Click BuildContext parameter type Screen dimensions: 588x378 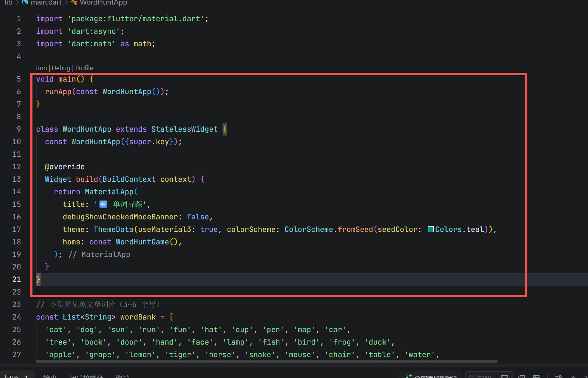[x=129, y=179]
